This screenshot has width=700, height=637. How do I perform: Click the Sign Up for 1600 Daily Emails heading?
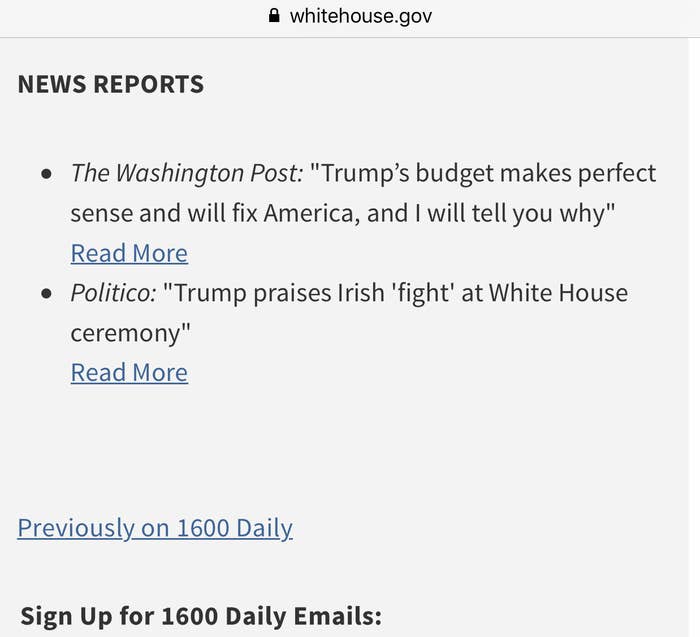[201, 616]
